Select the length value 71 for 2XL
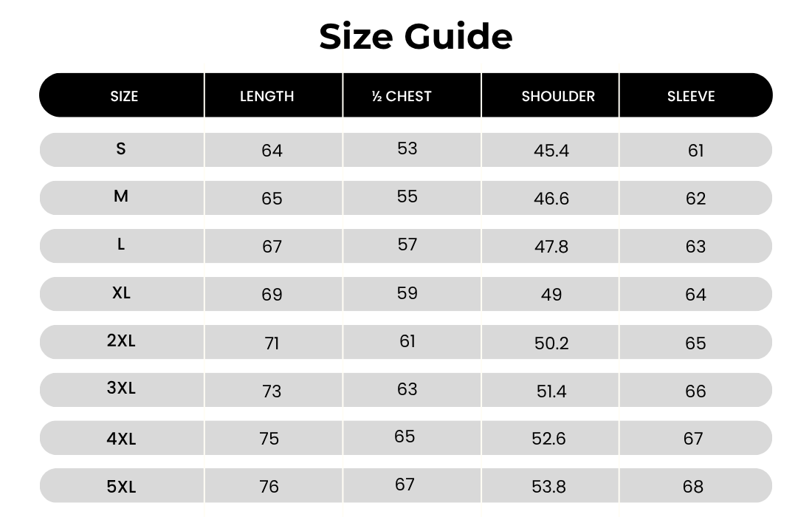This screenshot has height=517, width=812. (x=272, y=343)
